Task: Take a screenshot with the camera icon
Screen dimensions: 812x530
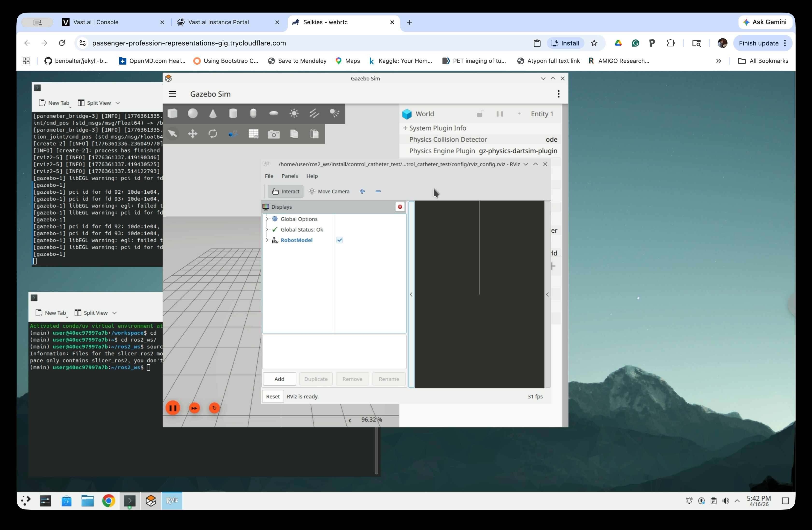Action: point(274,134)
